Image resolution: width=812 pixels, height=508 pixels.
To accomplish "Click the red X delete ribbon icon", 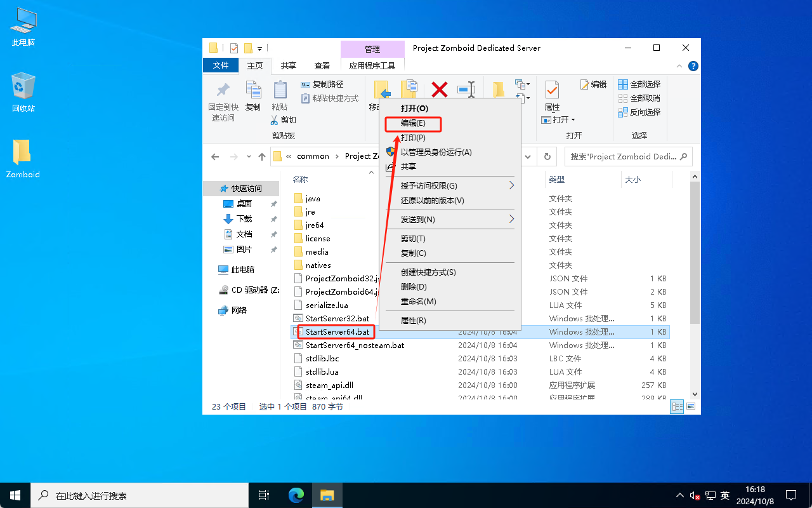I will point(440,90).
